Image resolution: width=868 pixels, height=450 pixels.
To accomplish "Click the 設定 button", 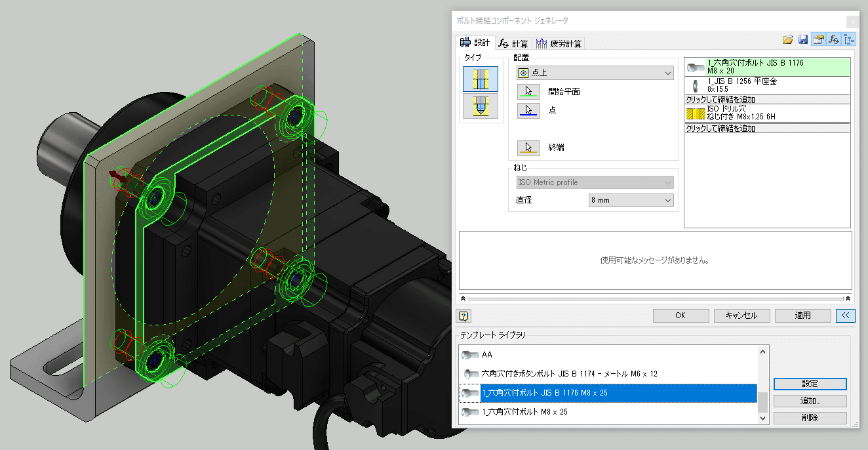I will tap(810, 384).
